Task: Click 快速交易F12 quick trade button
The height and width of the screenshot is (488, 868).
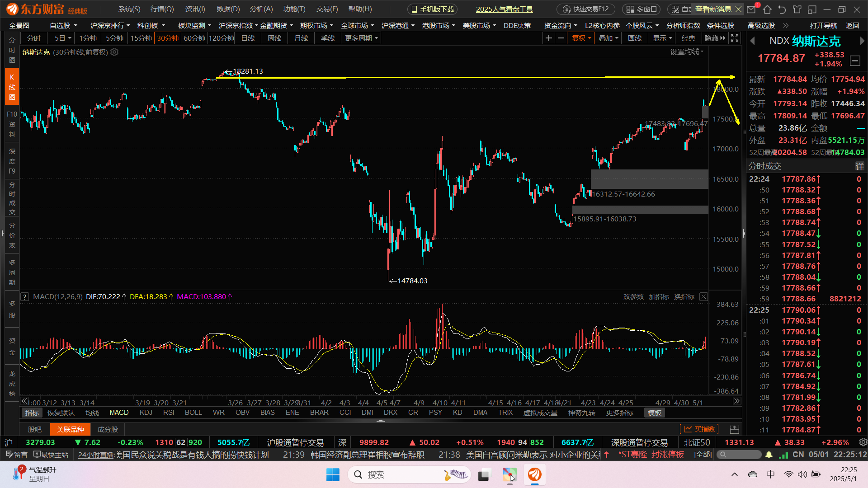Action: pos(585,9)
